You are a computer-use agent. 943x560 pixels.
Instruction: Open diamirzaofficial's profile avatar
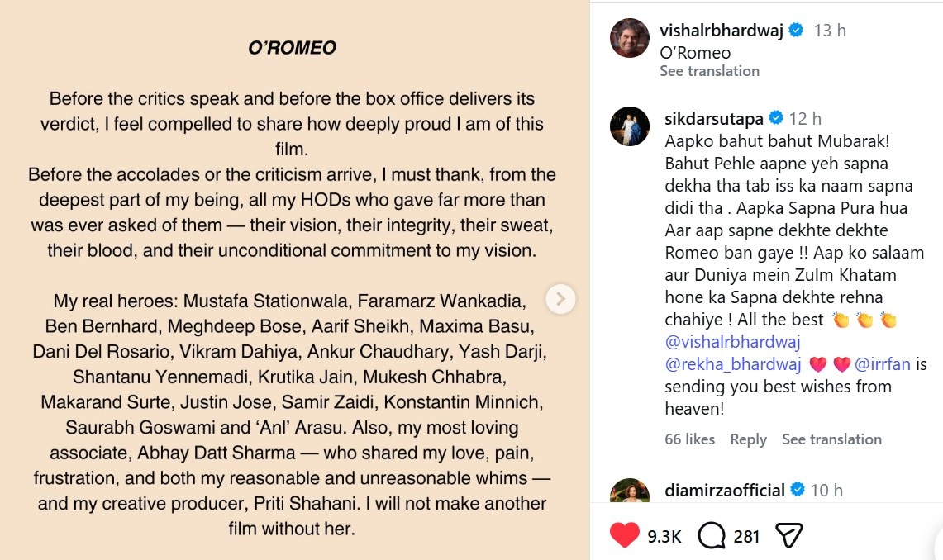click(629, 491)
